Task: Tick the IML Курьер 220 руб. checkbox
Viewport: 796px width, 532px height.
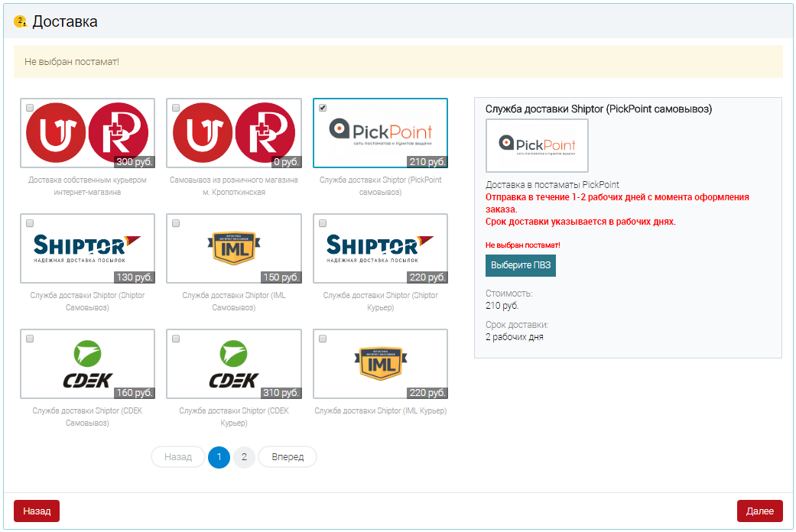Action: click(x=323, y=339)
